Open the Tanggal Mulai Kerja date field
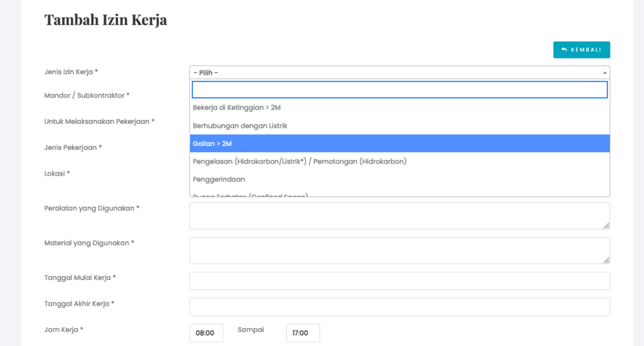 pyautogui.click(x=399, y=281)
